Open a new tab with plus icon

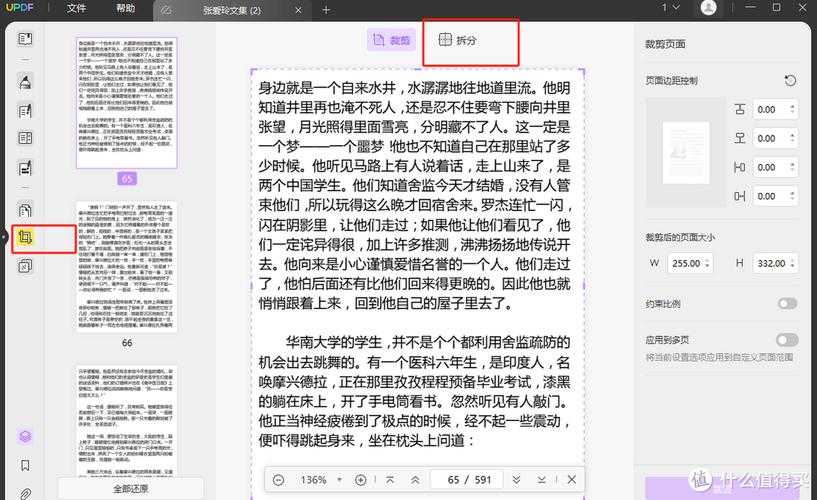coord(326,9)
